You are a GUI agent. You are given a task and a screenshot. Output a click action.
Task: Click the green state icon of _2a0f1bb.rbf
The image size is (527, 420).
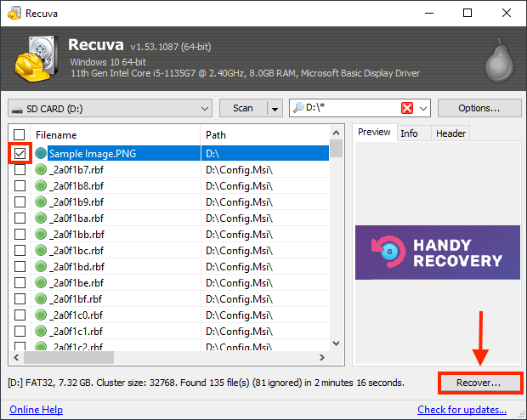click(x=41, y=234)
